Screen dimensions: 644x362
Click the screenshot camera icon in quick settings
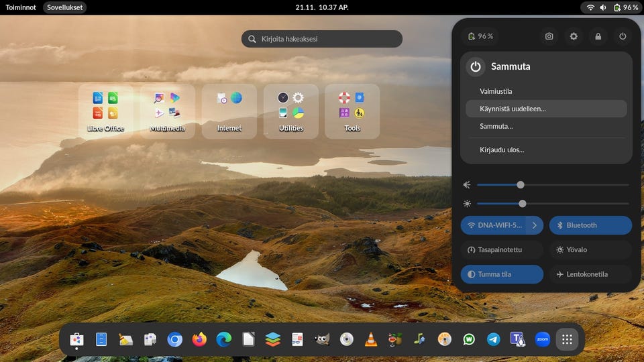click(x=549, y=36)
